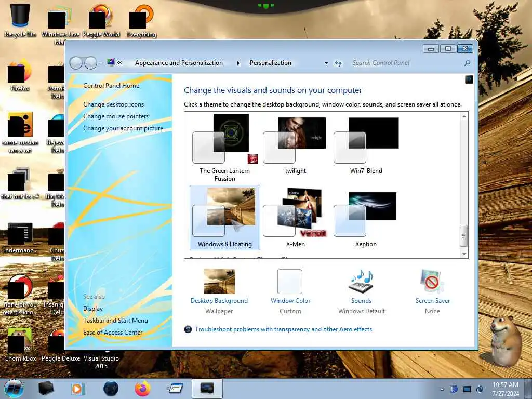The width and height of the screenshot is (532, 399).
Task: Open Desktop Background wallpaper settings
Action: point(219,281)
